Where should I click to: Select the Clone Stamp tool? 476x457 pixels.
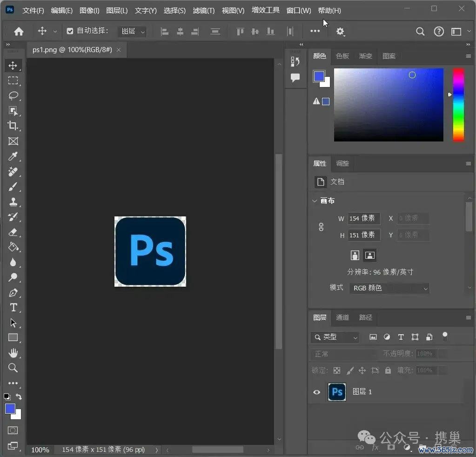click(x=13, y=202)
